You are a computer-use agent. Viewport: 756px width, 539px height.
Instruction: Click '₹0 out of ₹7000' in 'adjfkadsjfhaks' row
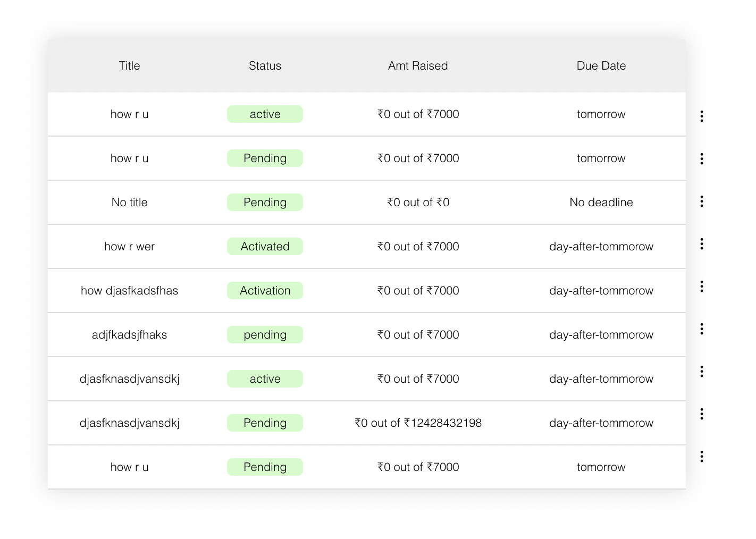pos(418,334)
